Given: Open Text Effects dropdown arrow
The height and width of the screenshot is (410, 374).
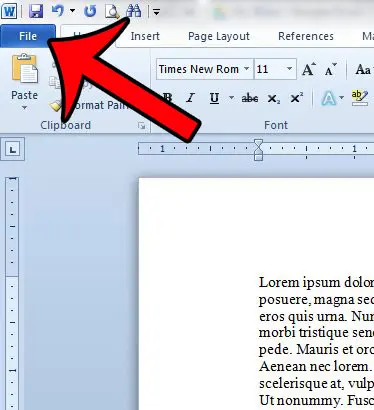Looking at the screenshot, I should pos(341,98).
